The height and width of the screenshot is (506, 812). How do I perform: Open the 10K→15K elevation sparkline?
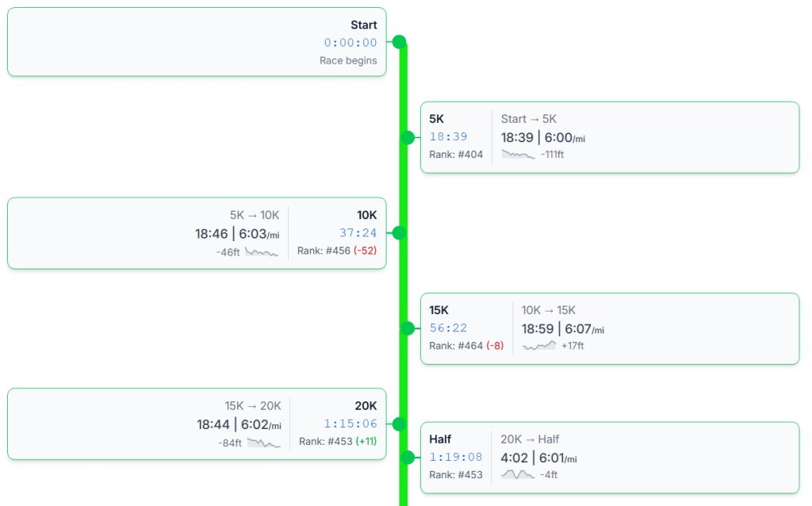(x=539, y=346)
